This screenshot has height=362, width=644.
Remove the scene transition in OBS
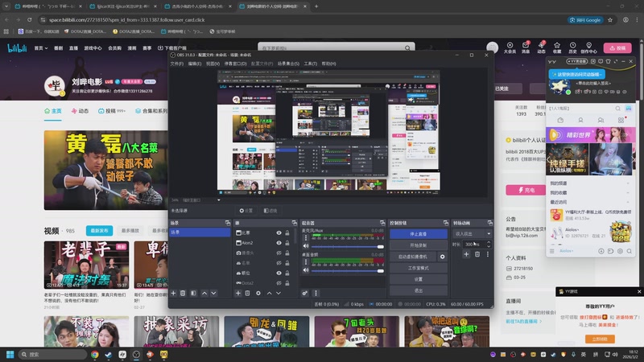[x=477, y=254]
